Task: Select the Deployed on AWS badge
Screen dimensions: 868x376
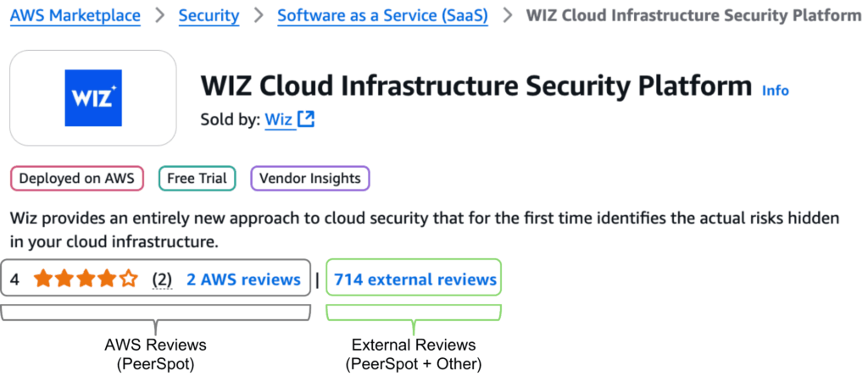Action: click(x=76, y=179)
